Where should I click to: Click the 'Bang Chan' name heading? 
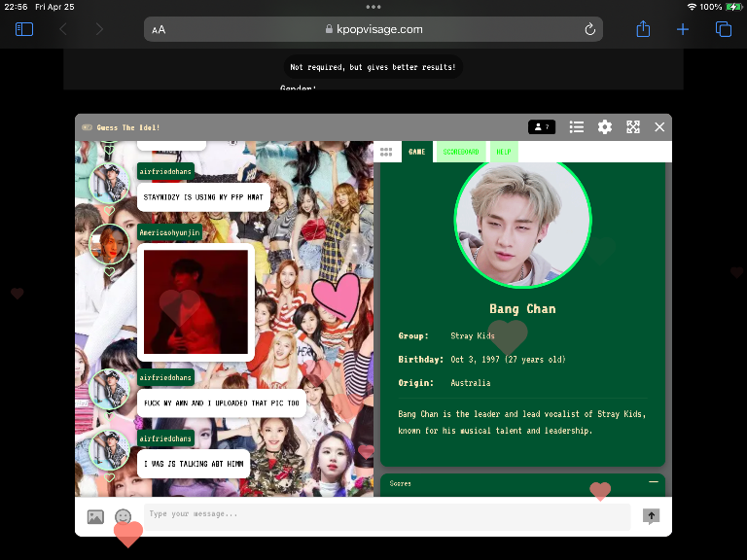[522, 309]
